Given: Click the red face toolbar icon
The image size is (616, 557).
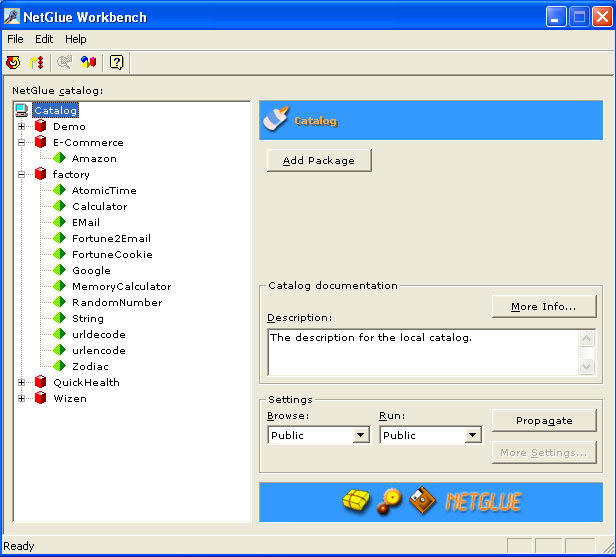Looking at the screenshot, I should click(13, 62).
